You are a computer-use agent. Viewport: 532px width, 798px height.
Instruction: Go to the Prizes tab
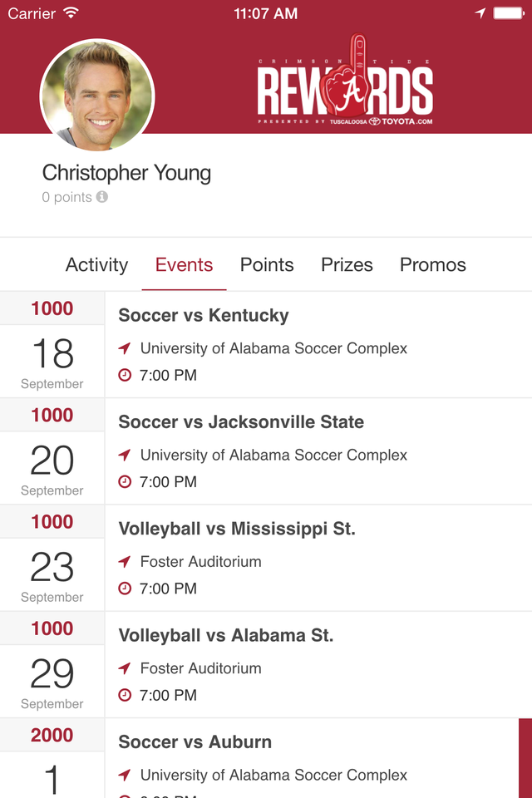coord(347,265)
